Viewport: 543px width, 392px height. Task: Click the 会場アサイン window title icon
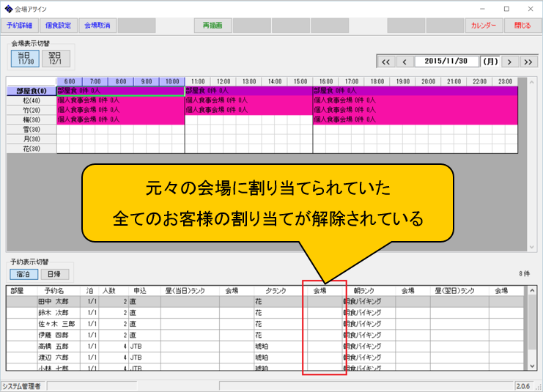[8, 8]
